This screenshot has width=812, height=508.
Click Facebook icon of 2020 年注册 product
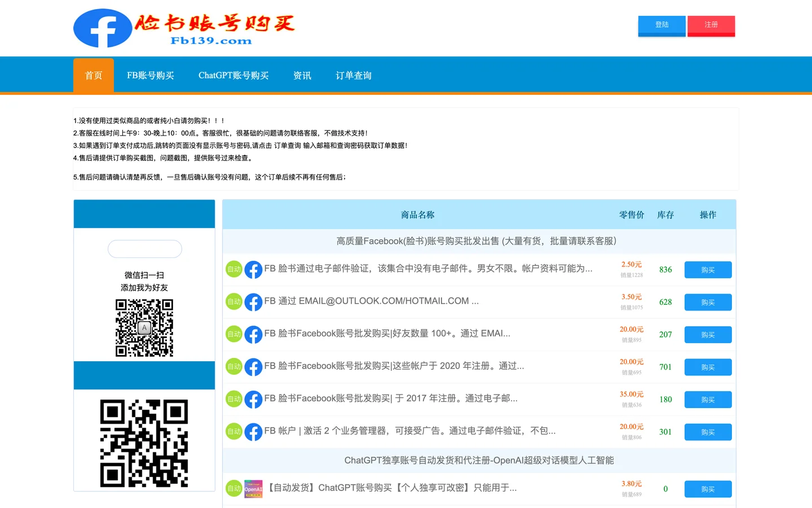[x=253, y=367]
